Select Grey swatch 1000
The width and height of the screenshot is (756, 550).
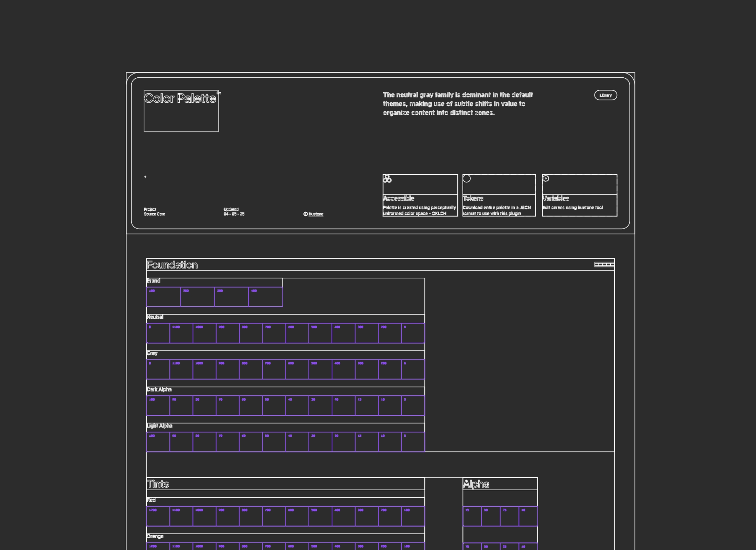coord(204,369)
